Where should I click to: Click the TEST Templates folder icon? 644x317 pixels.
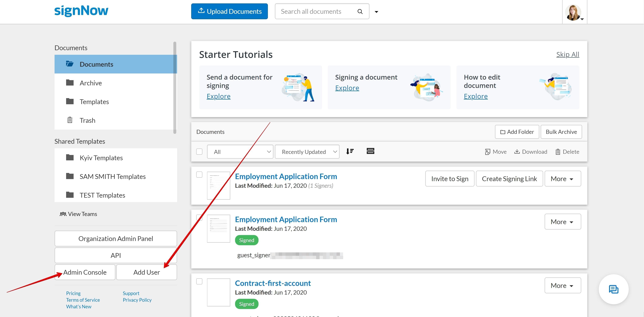pos(70,195)
